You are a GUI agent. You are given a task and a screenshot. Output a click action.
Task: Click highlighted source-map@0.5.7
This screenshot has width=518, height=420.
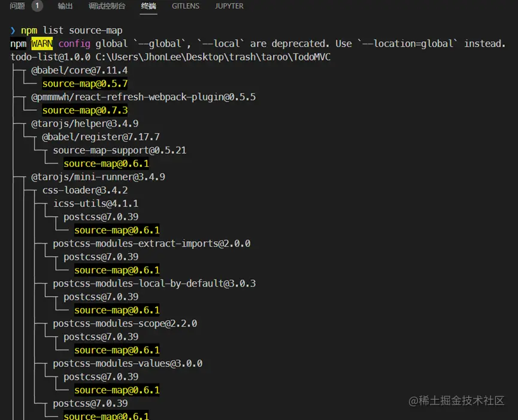click(85, 84)
